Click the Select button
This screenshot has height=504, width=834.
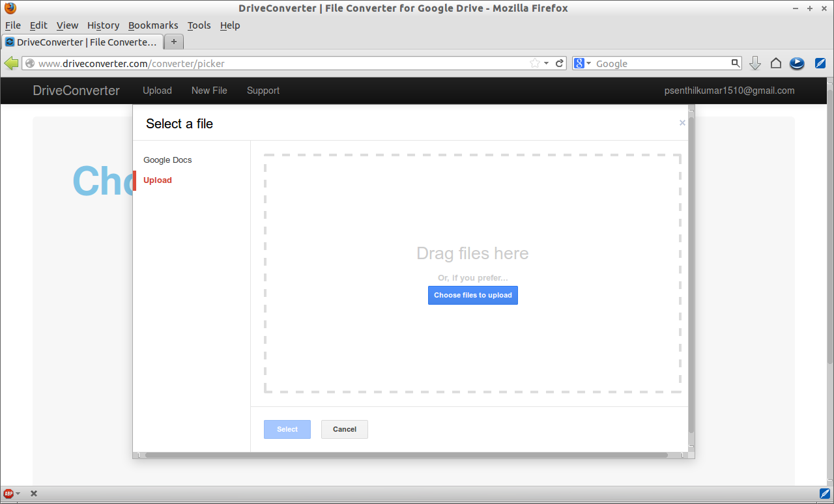[287, 429]
